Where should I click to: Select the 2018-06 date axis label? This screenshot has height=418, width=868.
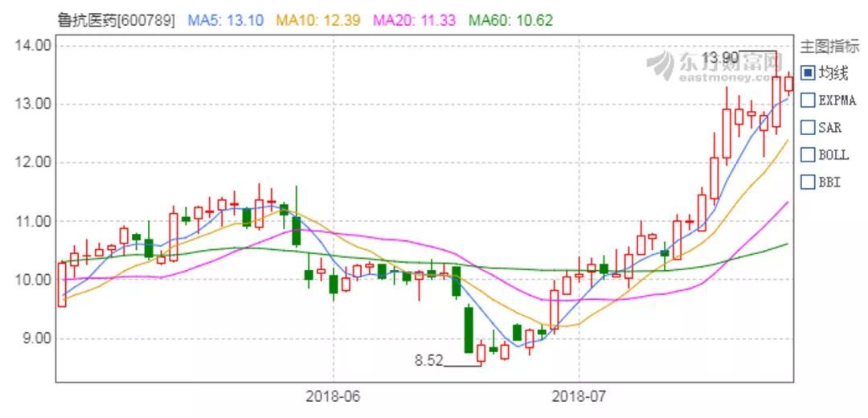[334, 397]
